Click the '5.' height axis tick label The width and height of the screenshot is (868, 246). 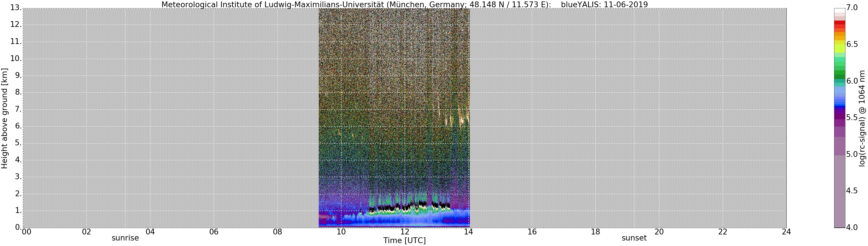(x=18, y=143)
